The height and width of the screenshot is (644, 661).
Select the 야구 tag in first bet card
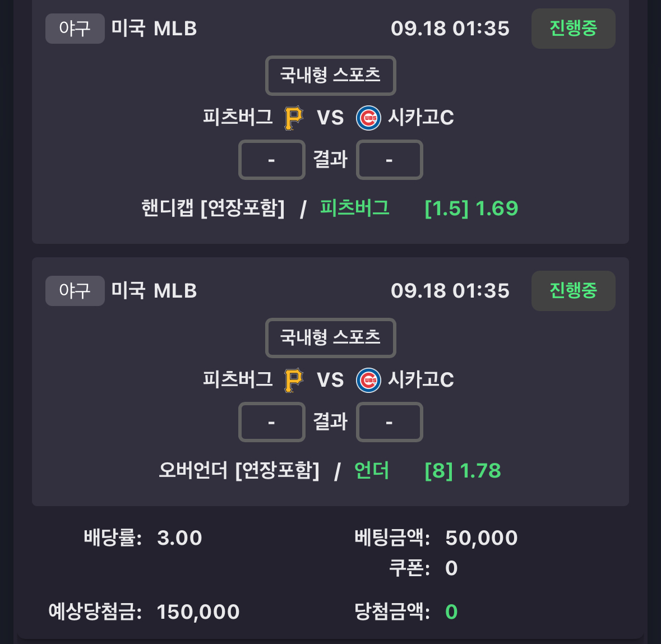point(75,29)
